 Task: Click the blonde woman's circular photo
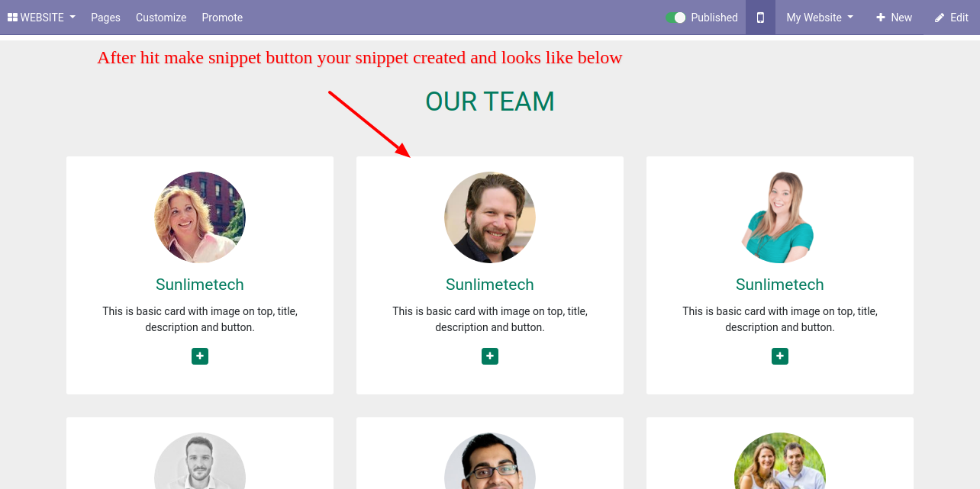[200, 217]
